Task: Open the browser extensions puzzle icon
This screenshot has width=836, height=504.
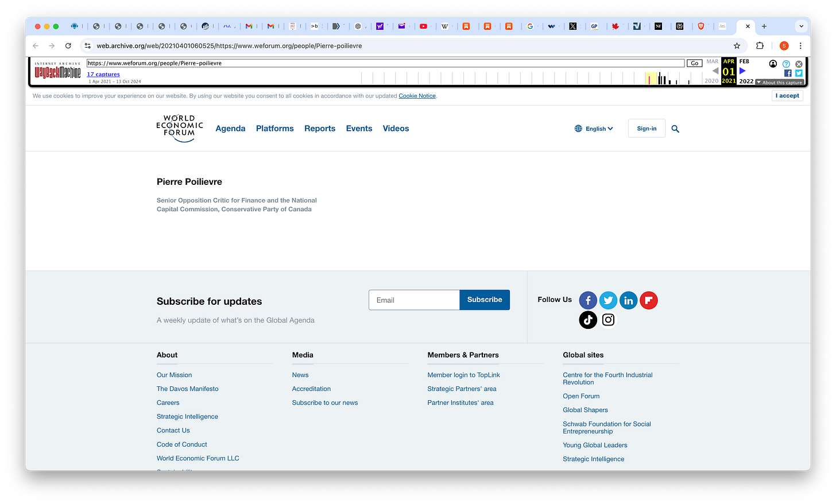Action: (760, 46)
